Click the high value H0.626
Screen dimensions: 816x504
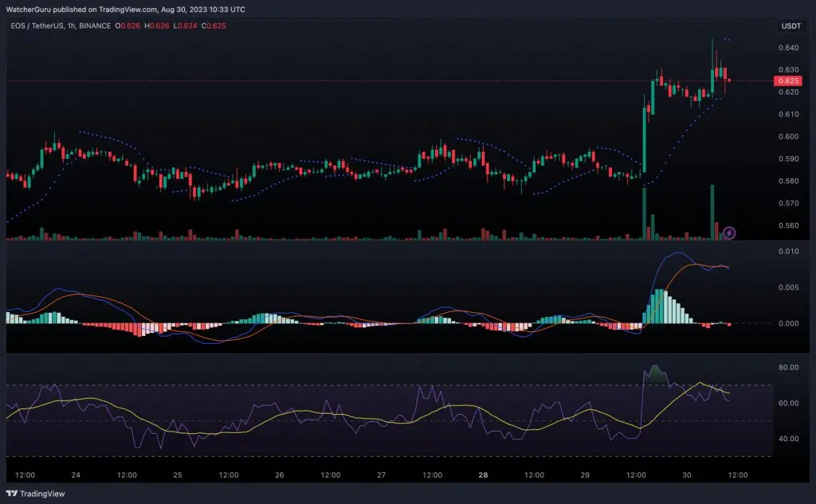click(157, 25)
